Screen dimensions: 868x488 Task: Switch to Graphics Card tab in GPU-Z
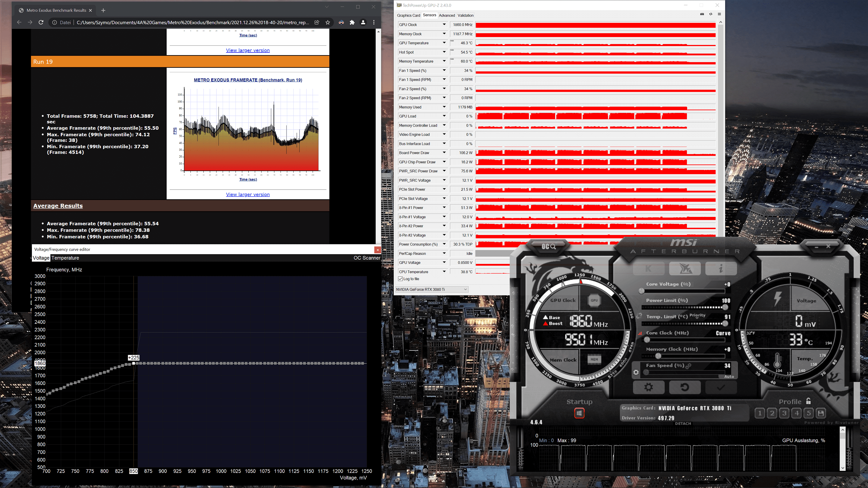(x=408, y=15)
